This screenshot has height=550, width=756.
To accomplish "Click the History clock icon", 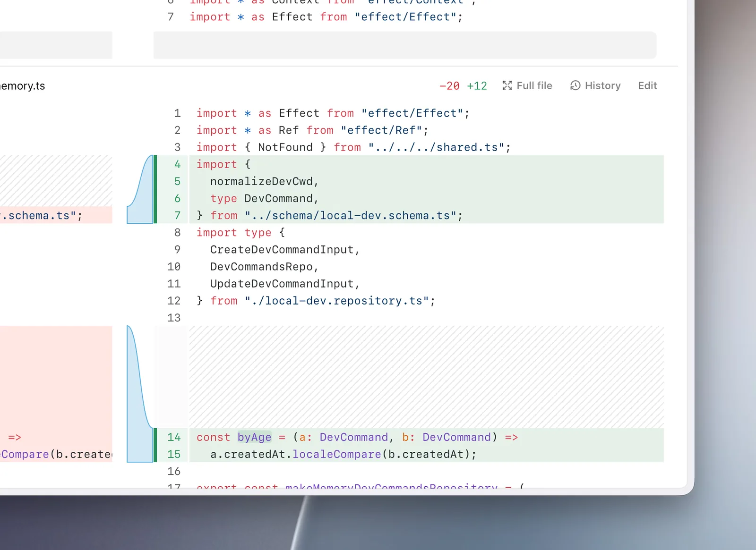I will [575, 85].
